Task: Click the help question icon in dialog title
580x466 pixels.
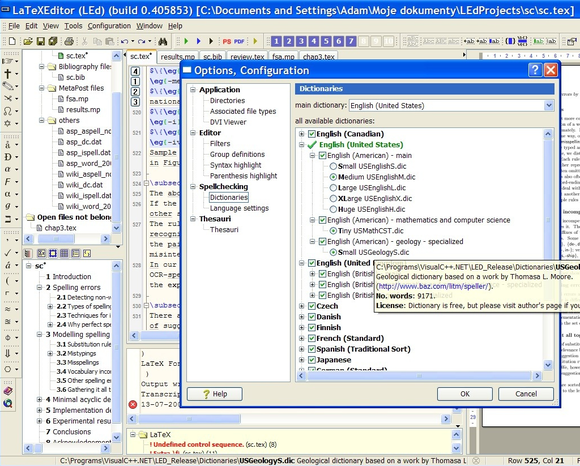Action: point(535,70)
